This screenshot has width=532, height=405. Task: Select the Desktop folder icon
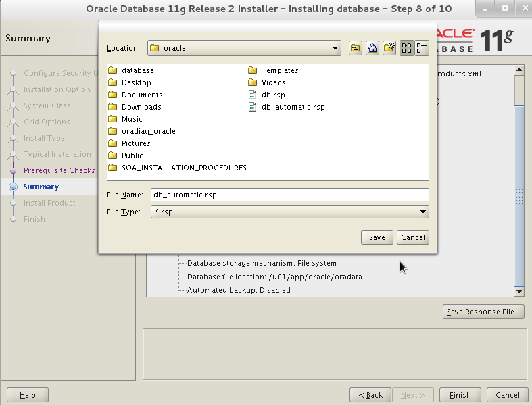(113, 82)
